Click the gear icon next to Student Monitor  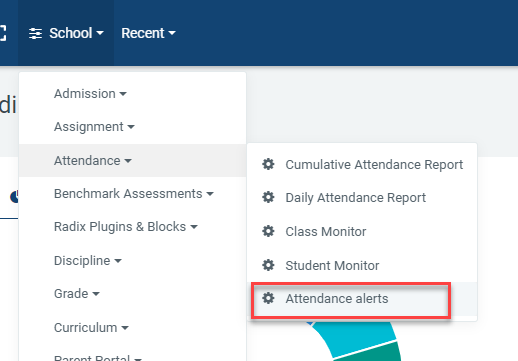click(x=268, y=265)
